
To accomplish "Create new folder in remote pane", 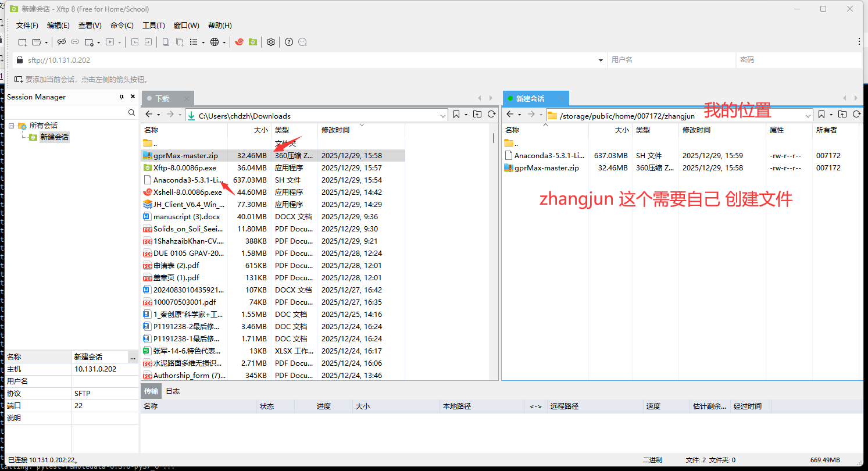I will pyautogui.click(x=842, y=115).
